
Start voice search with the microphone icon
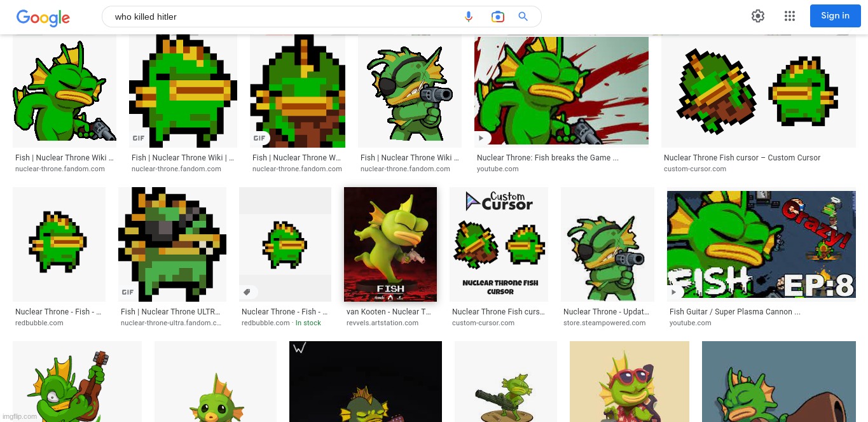pos(469,17)
